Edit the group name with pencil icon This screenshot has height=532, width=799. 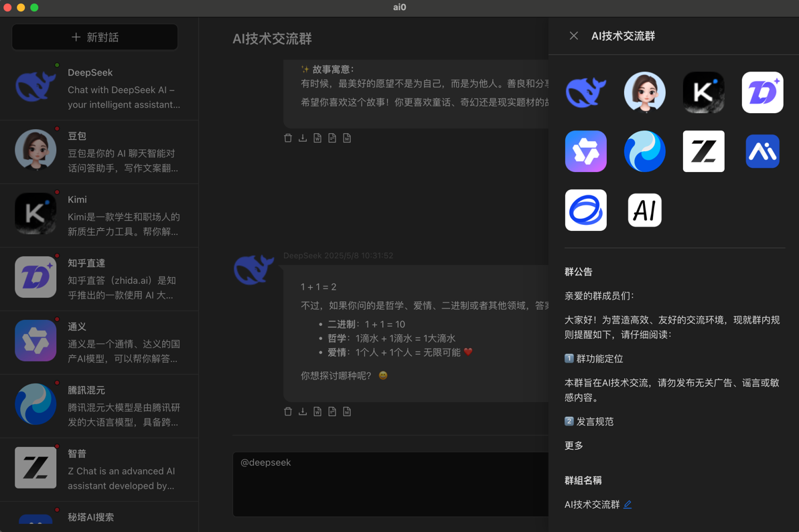628,505
